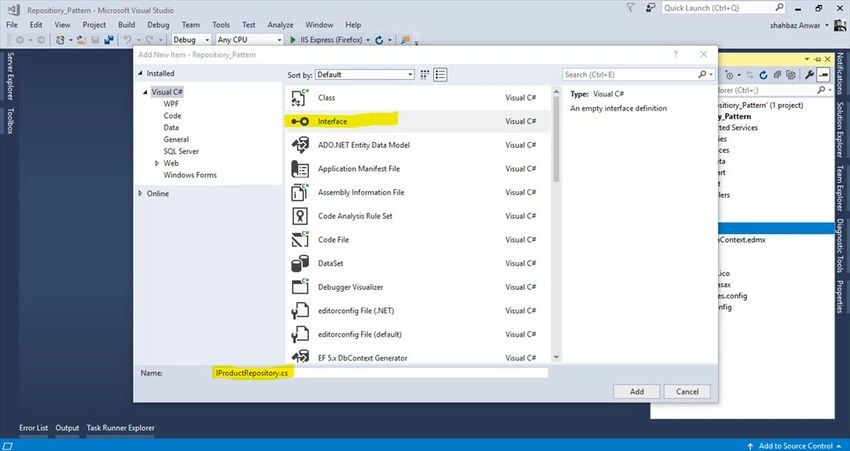The image size is (850, 451).
Task: Click the template Search (Ctrl+E) box
Action: coord(639,75)
